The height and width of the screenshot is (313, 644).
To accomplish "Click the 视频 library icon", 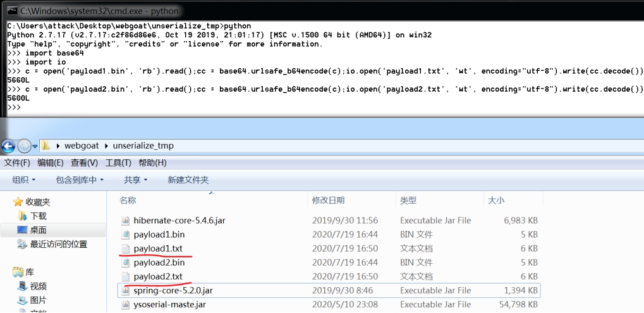I will (22, 286).
